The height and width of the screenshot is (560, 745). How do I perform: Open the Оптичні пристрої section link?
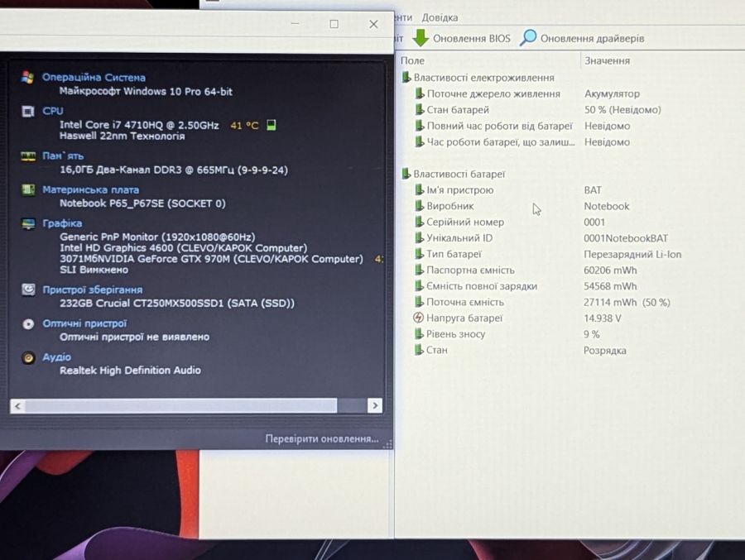click(x=84, y=324)
